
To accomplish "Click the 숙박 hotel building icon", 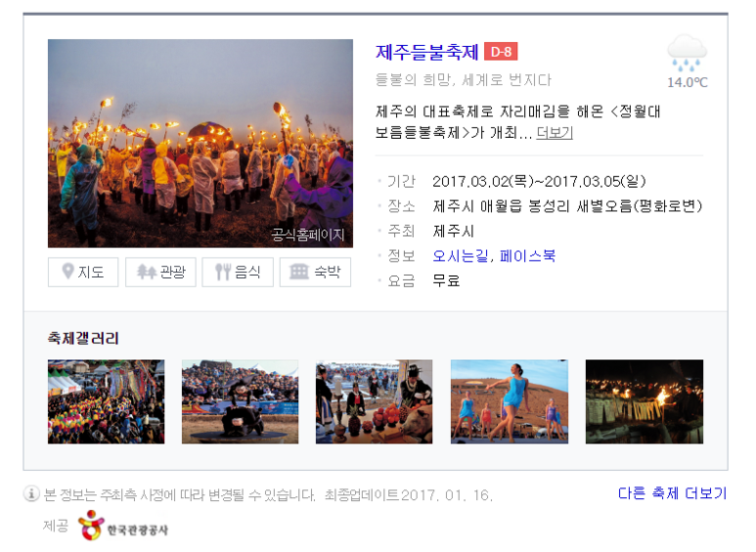I will point(299,272).
